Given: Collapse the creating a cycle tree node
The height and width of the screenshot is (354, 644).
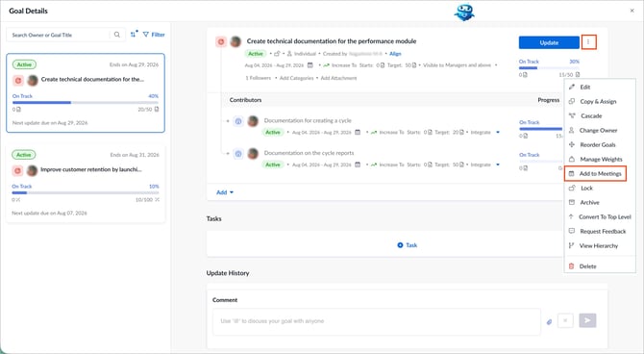Looking at the screenshot, I should pos(228,121).
